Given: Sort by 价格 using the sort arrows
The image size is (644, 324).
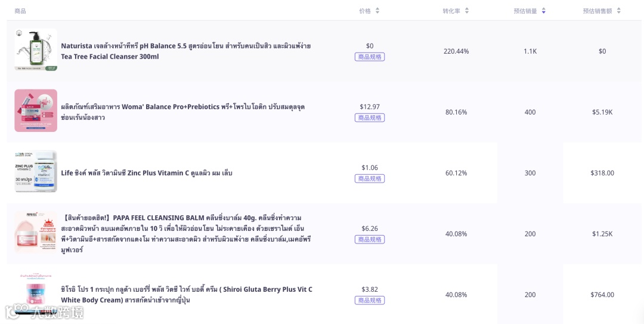Looking at the screenshot, I should [x=377, y=11].
